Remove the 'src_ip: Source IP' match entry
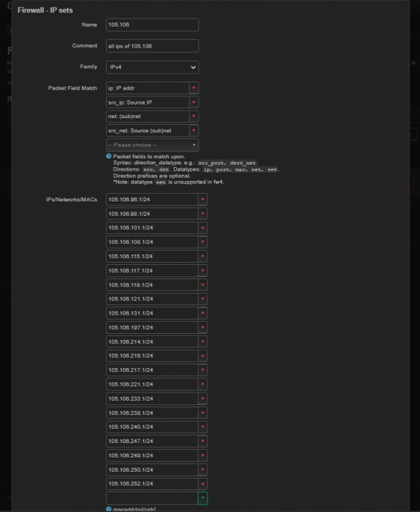The width and height of the screenshot is (420, 512). tap(194, 102)
